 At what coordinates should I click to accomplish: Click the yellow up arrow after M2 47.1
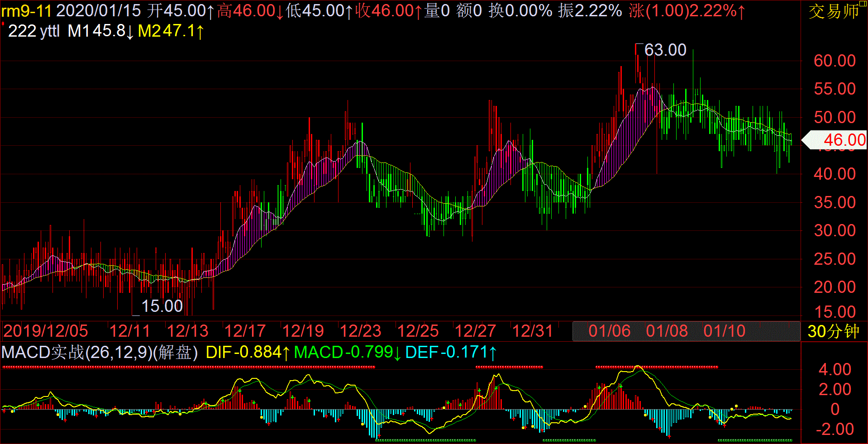point(200,32)
